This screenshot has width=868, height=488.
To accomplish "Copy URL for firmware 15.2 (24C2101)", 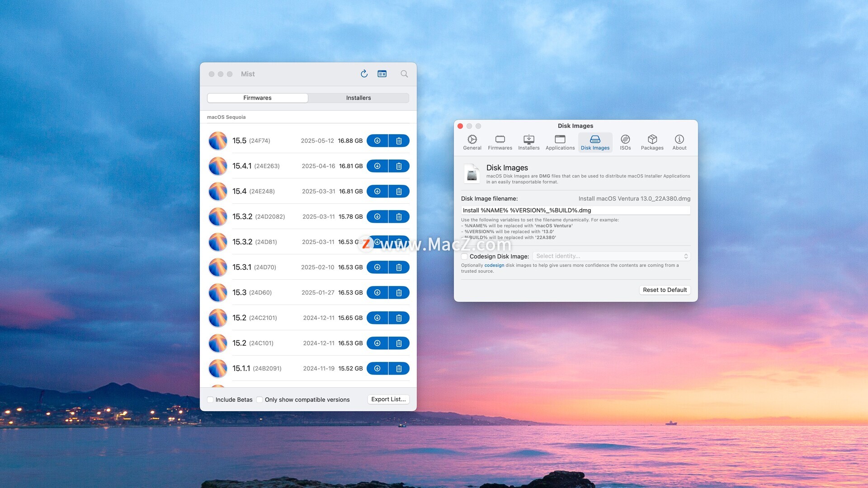I will (x=399, y=318).
